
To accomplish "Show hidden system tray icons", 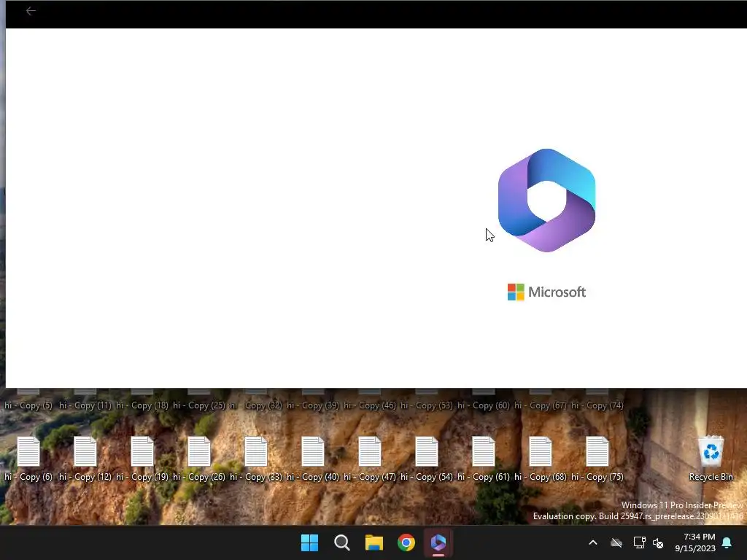I will (x=593, y=542).
